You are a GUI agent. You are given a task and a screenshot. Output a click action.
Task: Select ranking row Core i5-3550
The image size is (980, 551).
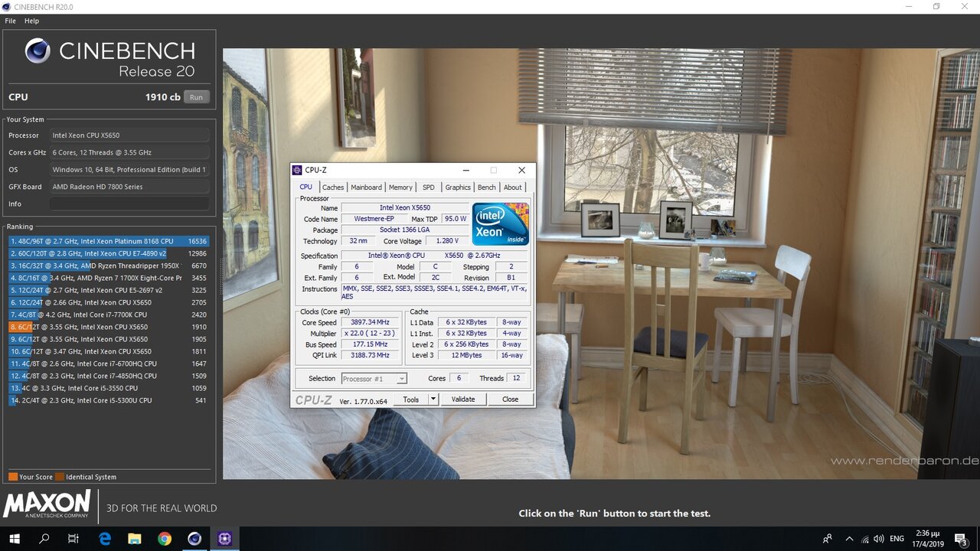click(x=109, y=388)
